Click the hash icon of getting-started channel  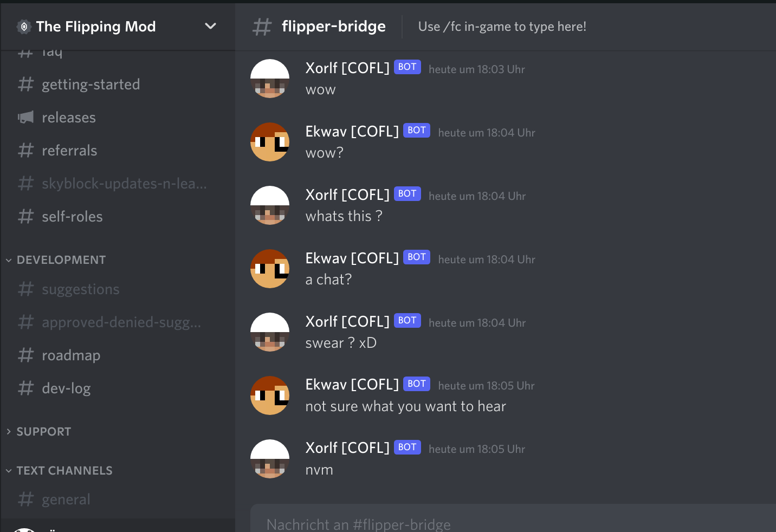(x=25, y=84)
